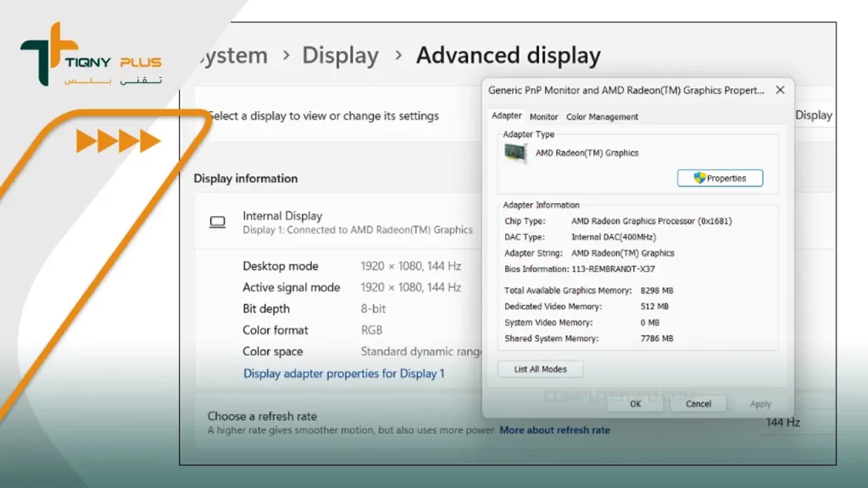Open adapter Properties with shield button
Screen dimensions: 868x488
click(720, 178)
